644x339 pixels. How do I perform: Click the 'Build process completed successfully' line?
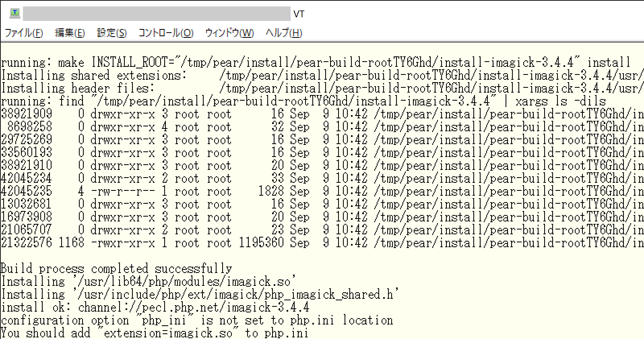(116, 269)
